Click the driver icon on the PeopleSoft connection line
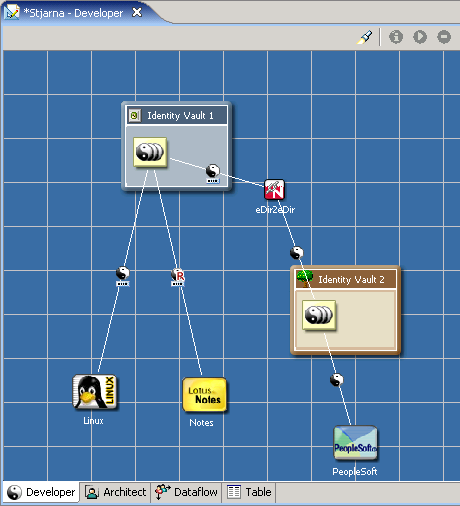Viewport: 460px width, 506px height. click(337, 380)
